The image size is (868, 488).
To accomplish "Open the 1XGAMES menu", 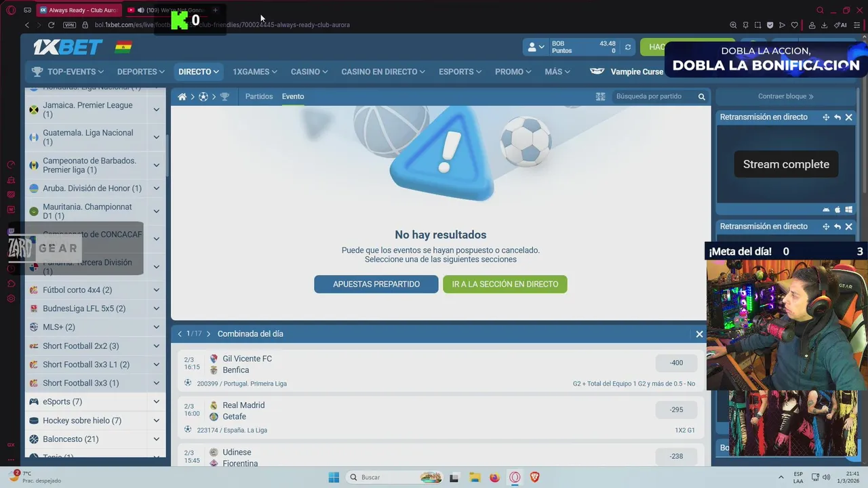I will (x=255, y=72).
